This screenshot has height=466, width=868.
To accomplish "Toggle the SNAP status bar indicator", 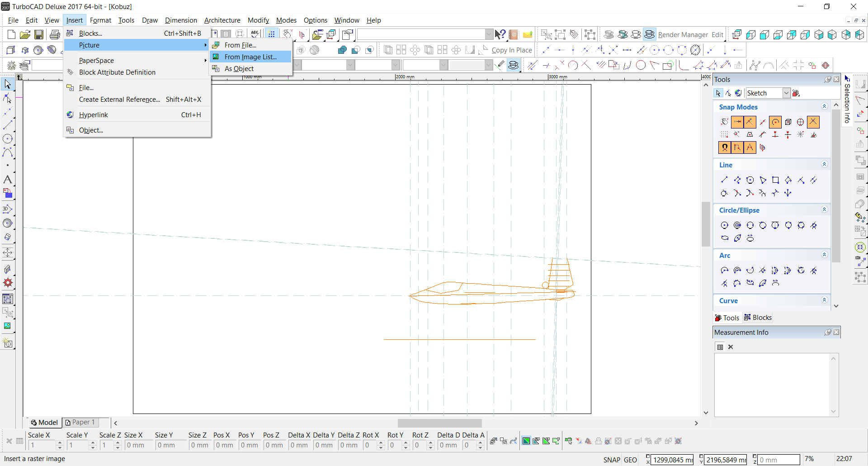I will point(611,460).
